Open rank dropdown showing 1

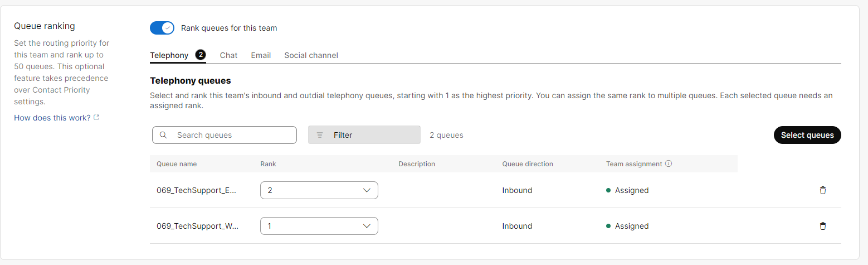pos(319,226)
